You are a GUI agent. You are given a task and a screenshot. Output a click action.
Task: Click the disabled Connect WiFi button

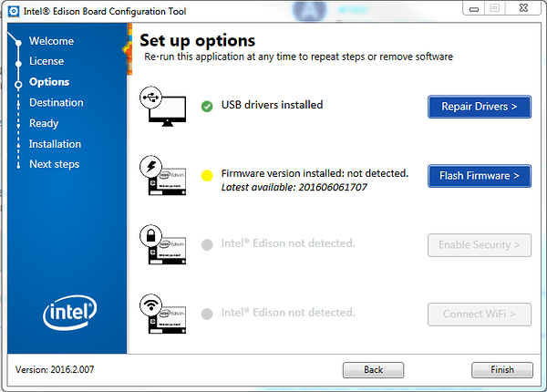(x=480, y=315)
